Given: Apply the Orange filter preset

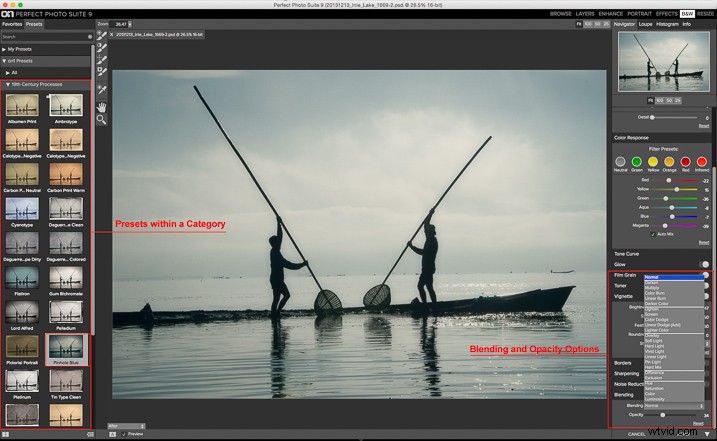Looking at the screenshot, I should tap(668, 161).
